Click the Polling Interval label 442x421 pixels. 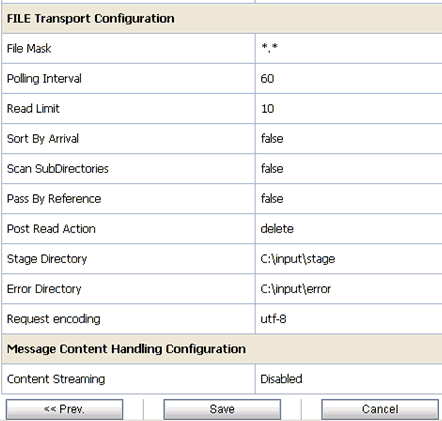pos(44,79)
